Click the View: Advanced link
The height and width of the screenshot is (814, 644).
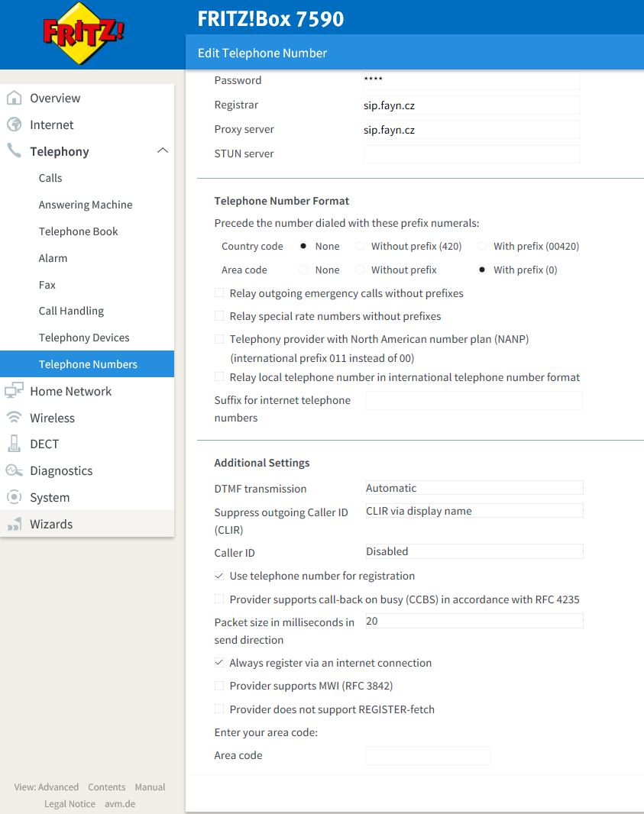47,787
